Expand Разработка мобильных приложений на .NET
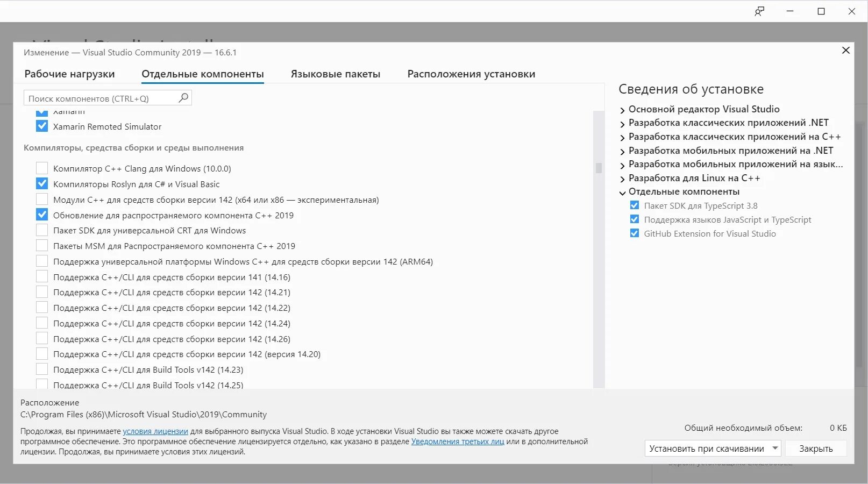 [x=622, y=151]
